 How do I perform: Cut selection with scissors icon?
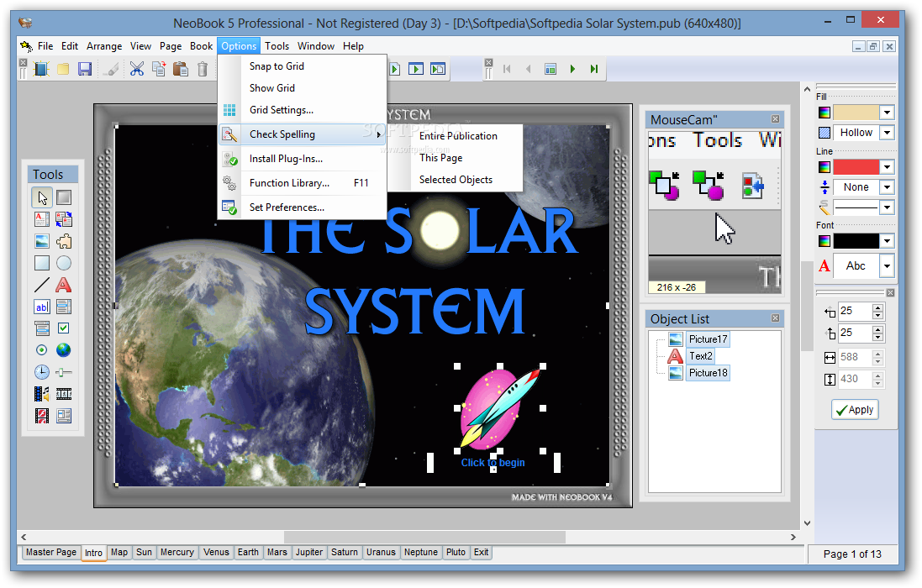point(137,69)
